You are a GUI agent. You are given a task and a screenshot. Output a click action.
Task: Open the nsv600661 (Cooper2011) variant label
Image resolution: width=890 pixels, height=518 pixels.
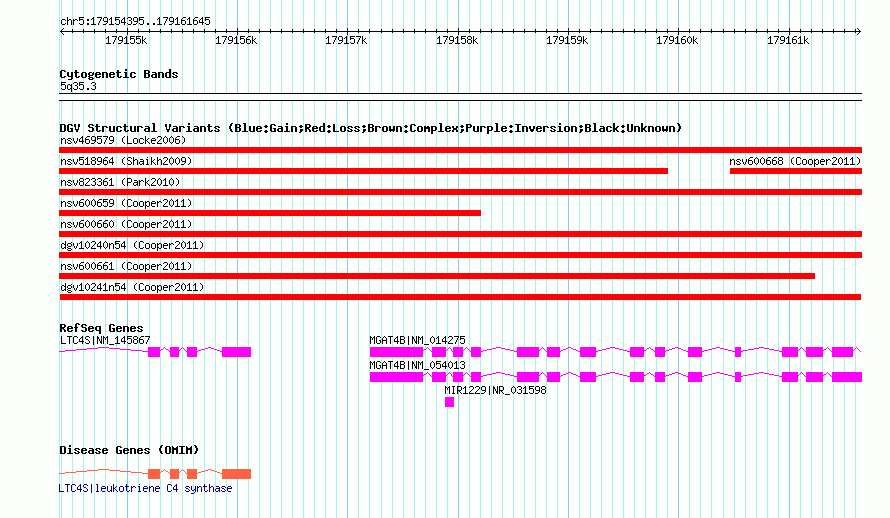tap(126, 266)
